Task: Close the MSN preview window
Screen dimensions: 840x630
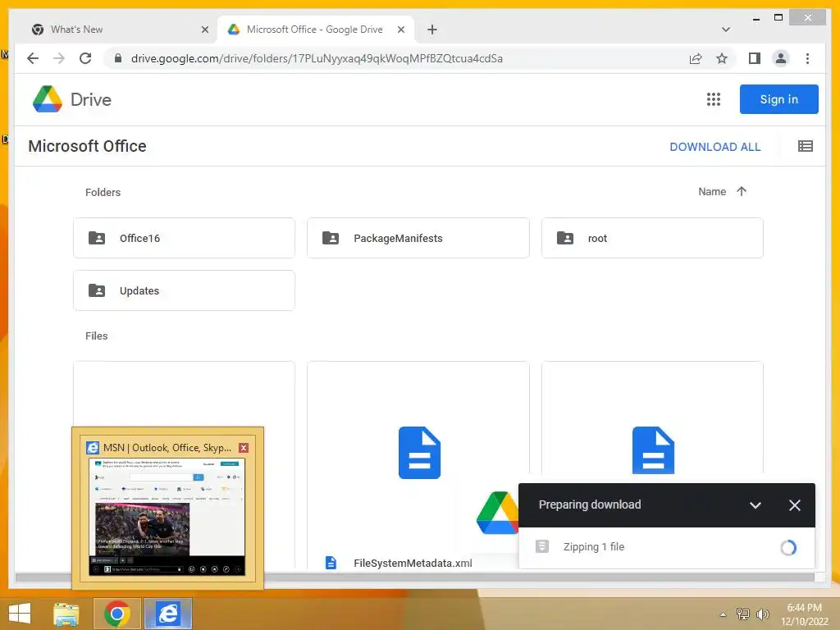Action: pyautogui.click(x=243, y=448)
